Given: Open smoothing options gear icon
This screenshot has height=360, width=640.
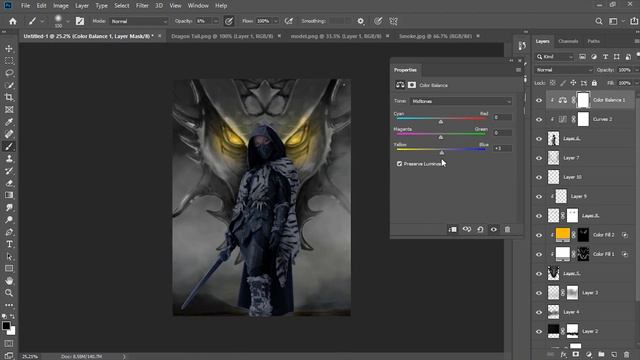Looking at the screenshot, I should point(361,21).
